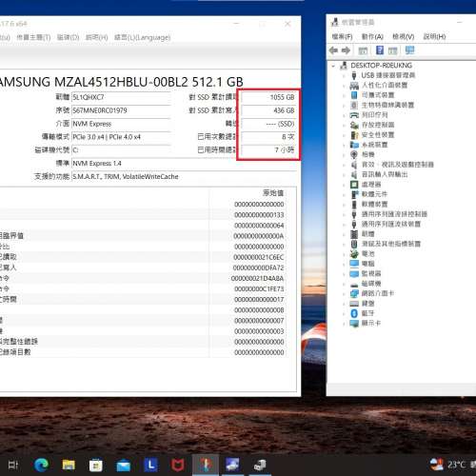
Task: Expand the 通用序列匯流排裝置 node
Action: (x=344, y=224)
